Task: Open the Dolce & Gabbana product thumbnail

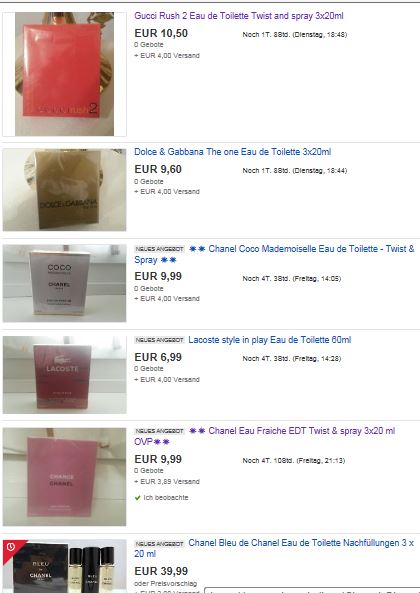Action: pyautogui.click(x=64, y=189)
